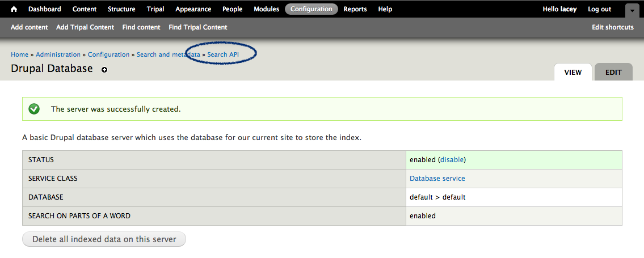Collapse the shortcut bar with arrow toggle

(x=632, y=10)
